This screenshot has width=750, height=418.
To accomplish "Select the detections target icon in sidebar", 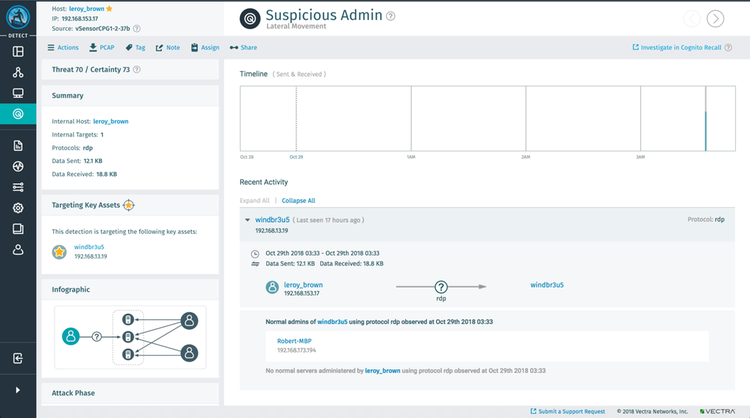I will (18, 114).
